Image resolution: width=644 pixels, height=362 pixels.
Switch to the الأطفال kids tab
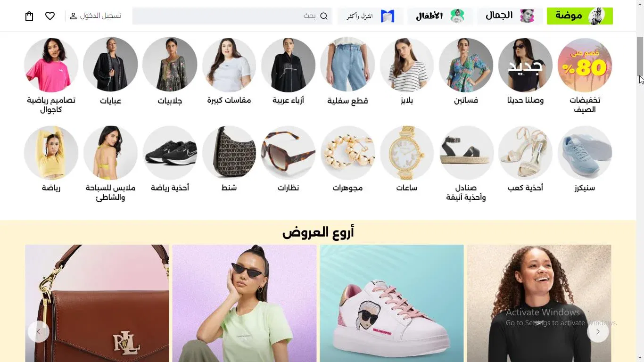point(440,16)
